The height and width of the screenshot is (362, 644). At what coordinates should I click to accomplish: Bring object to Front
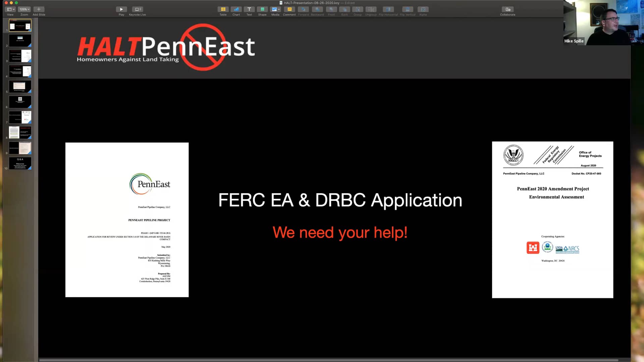point(331,9)
